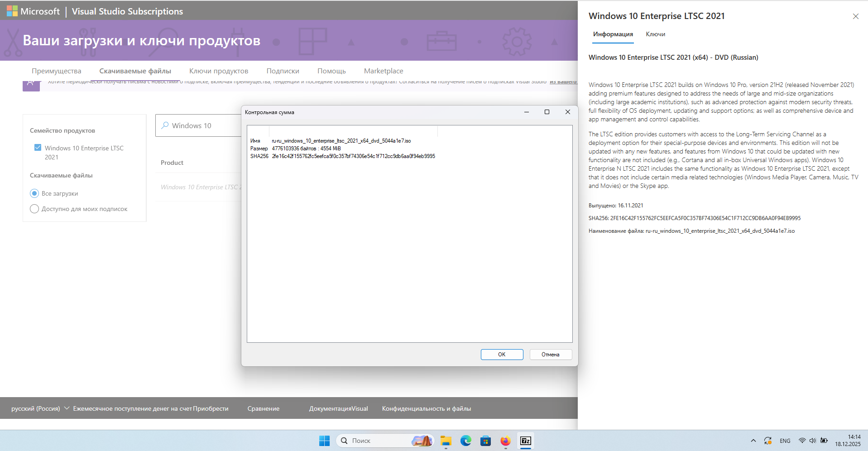The image size is (868, 451).
Task: Close the Windows 10 Enterprise details panel
Action: click(855, 16)
